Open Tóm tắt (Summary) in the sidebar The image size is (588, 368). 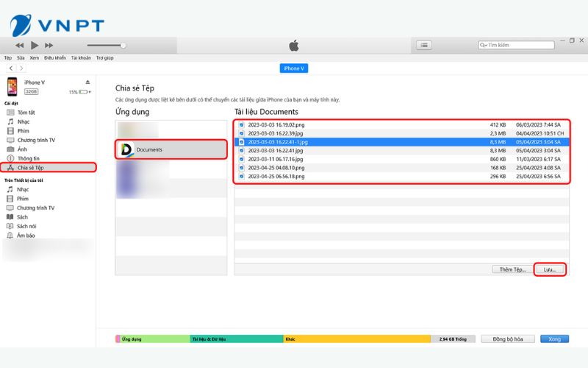coord(26,112)
